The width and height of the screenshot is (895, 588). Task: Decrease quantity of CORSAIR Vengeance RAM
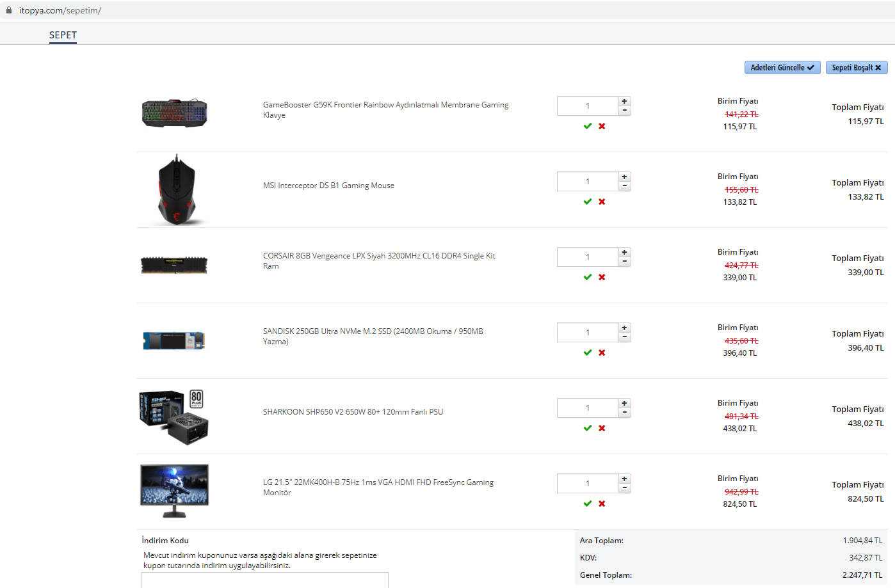click(x=625, y=262)
